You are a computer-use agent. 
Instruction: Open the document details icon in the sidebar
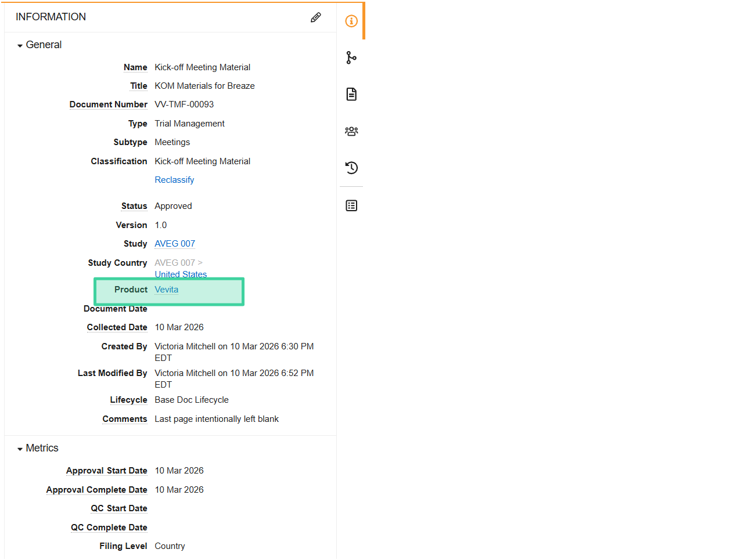[x=351, y=93]
